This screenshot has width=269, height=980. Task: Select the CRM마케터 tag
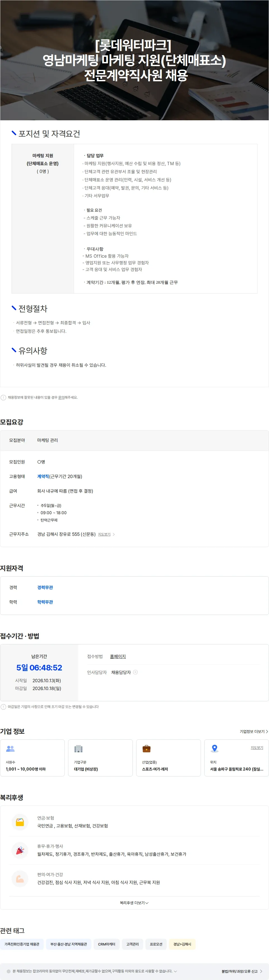pos(106,944)
